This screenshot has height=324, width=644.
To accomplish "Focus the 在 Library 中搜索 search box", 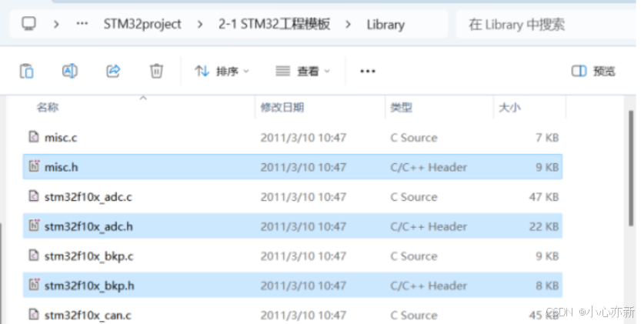I will [546, 25].
